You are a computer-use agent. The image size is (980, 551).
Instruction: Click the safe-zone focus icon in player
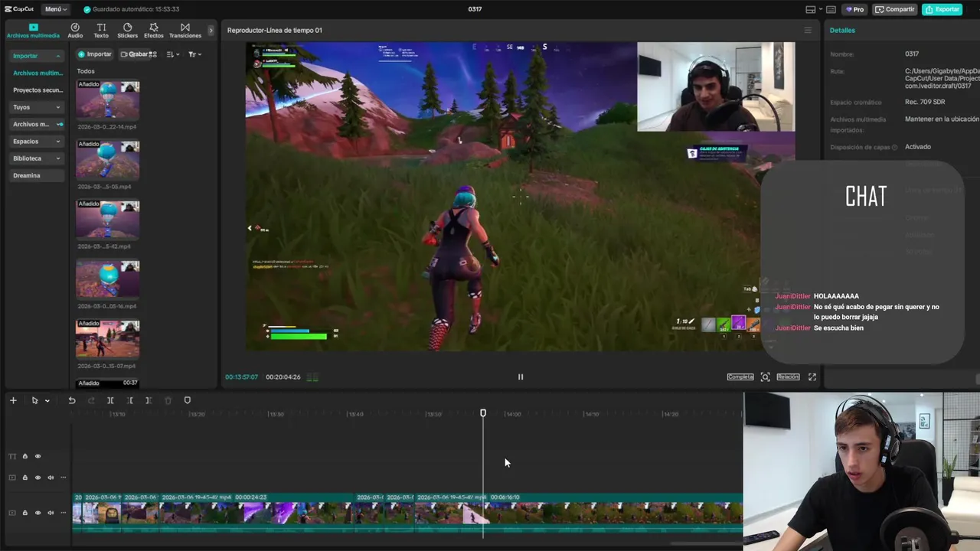[x=765, y=377]
